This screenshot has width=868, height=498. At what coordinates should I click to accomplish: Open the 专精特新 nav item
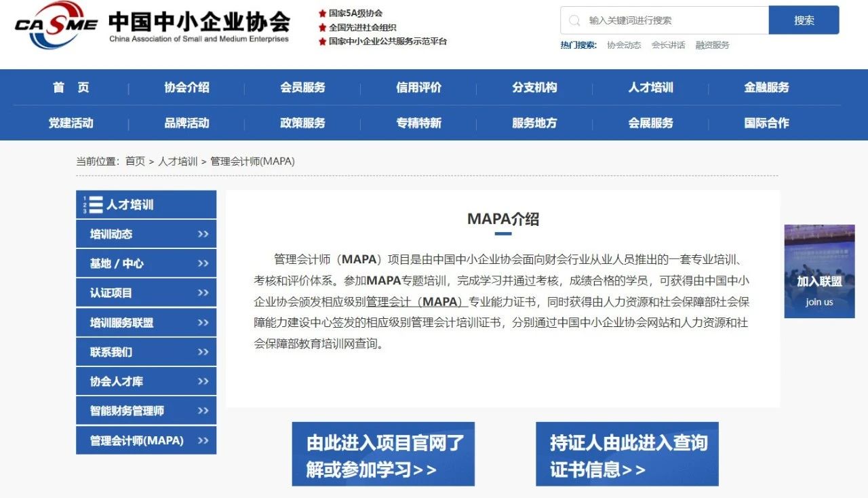click(x=418, y=123)
